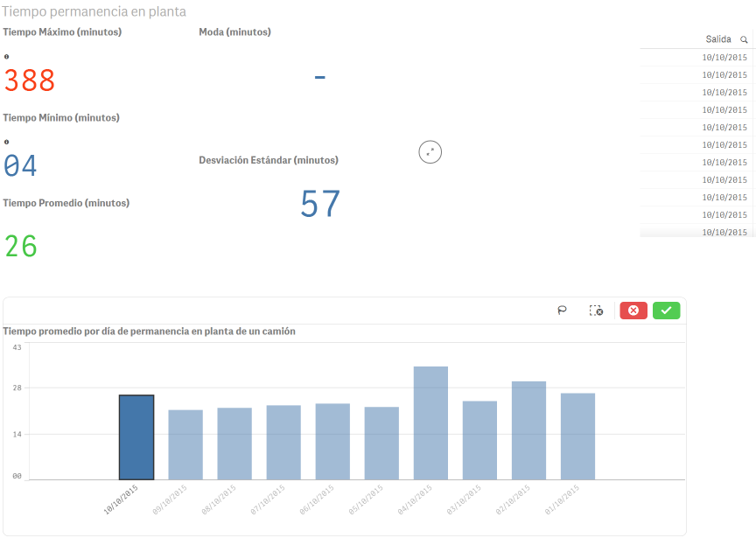The width and height of the screenshot is (756, 538).
Task: Click the Tiempo Mínimo value 04
Action: click(x=20, y=166)
